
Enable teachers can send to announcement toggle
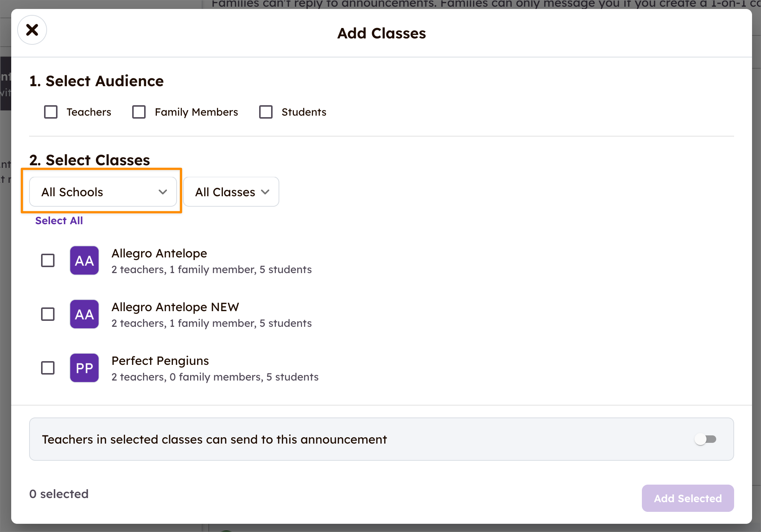click(x=706, y=439)
